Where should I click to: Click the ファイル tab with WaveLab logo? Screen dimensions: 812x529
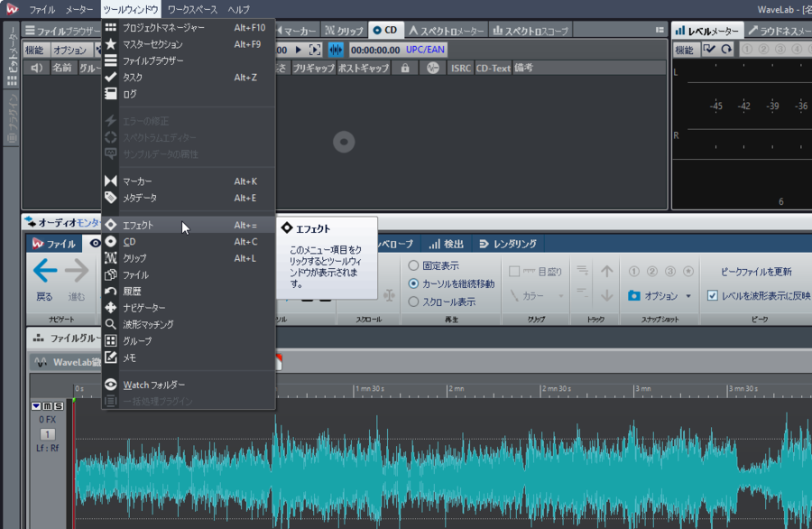(54, 244)
